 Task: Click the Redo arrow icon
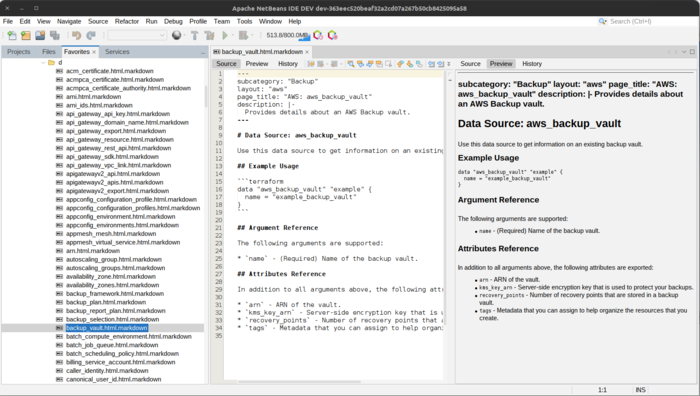click(x=91, y=35)
